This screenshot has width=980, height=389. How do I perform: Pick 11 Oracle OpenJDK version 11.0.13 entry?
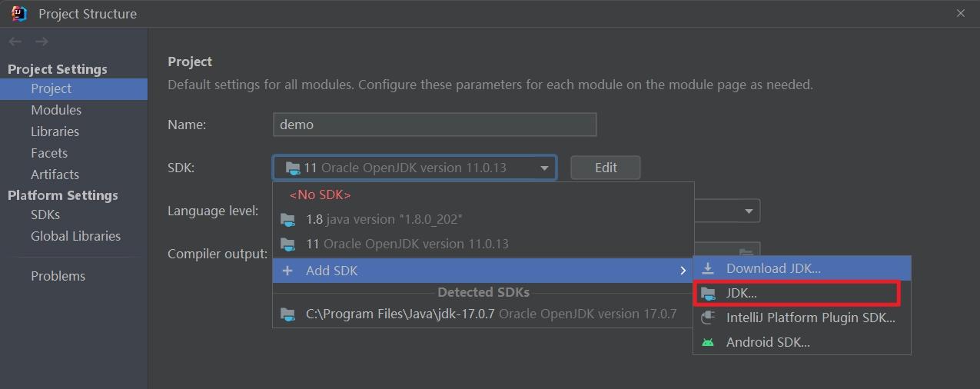pos(483,244)
